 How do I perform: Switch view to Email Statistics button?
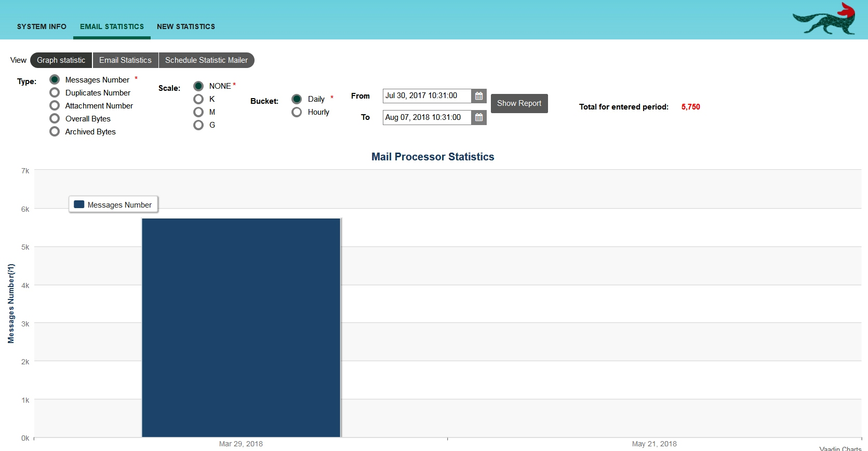[x=125, y=60]
